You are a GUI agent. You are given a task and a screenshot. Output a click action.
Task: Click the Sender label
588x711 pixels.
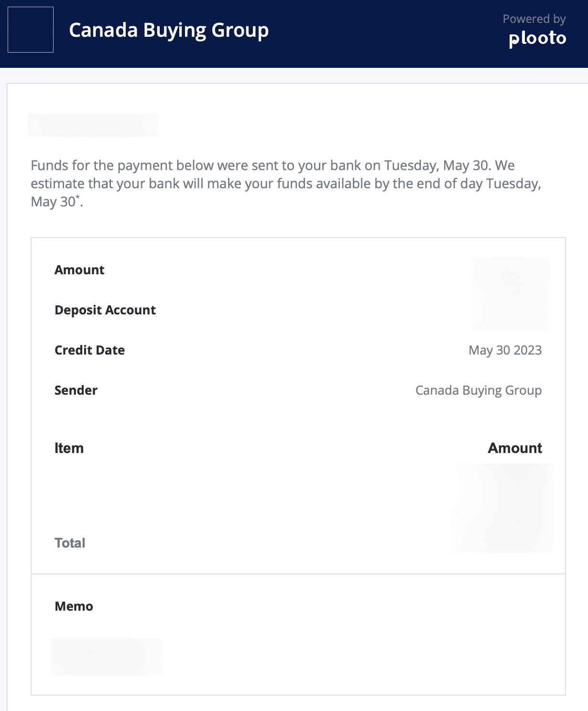pos(76,390)
